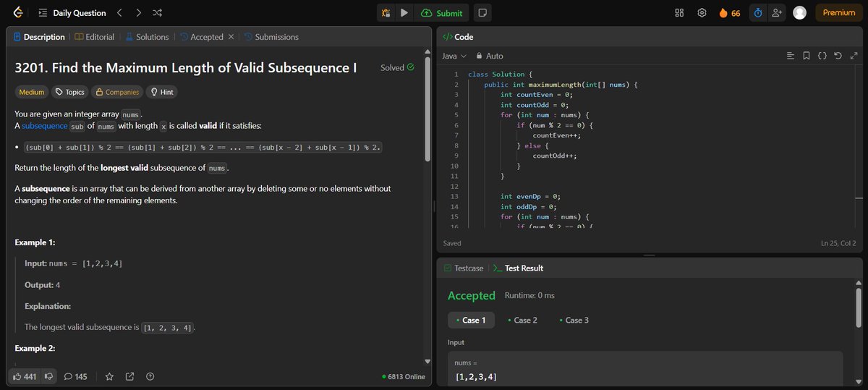Click the Code panel header
The image size is (868, 390).
pyautogui.click(x=457, y=37)
